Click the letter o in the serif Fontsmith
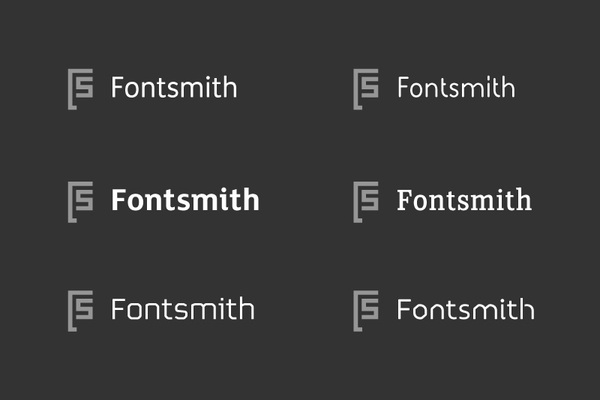Viewport: 600px width, 400px height. 422,202
